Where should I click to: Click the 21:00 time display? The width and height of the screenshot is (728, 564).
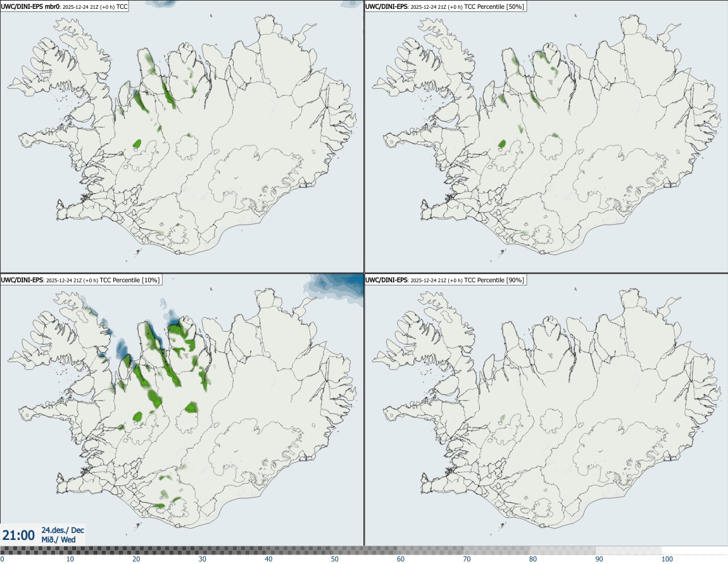coord(18,536)
